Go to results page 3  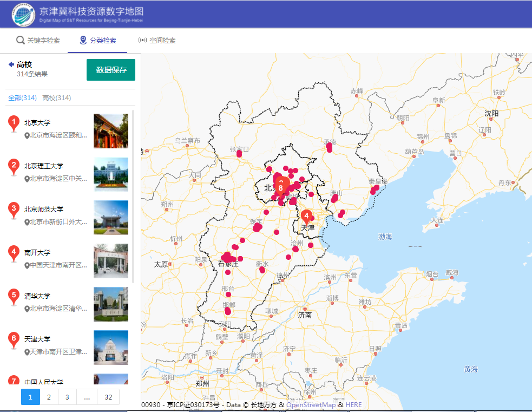(67, 397)
